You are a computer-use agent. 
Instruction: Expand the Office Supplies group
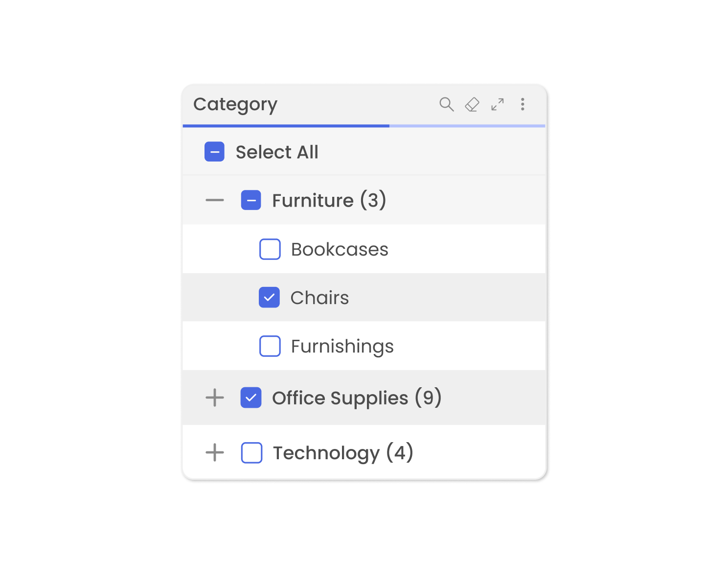(x=215, y=398)
